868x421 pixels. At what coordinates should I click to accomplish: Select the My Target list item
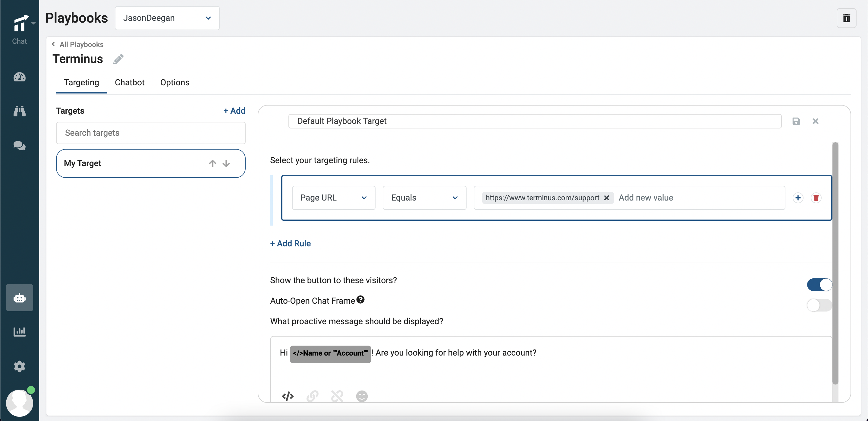(151, 163)
